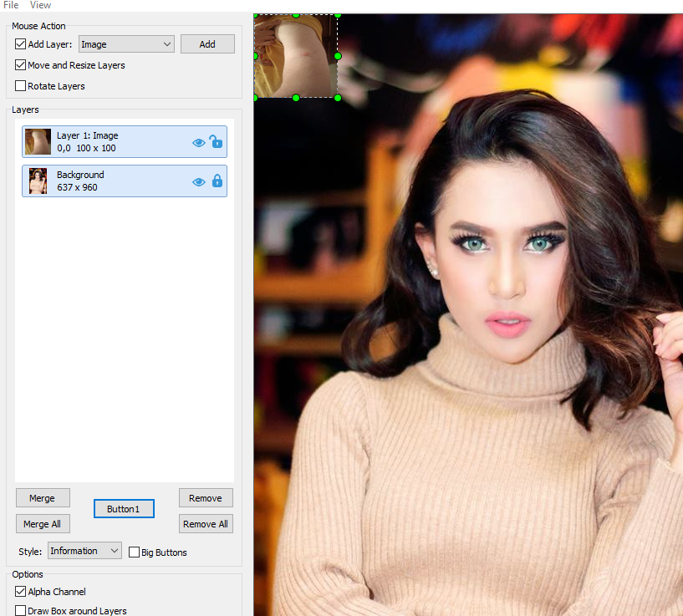Viewport: 683px width, 616px height.
Task: Open the File menu
Action: click(11, 5)
